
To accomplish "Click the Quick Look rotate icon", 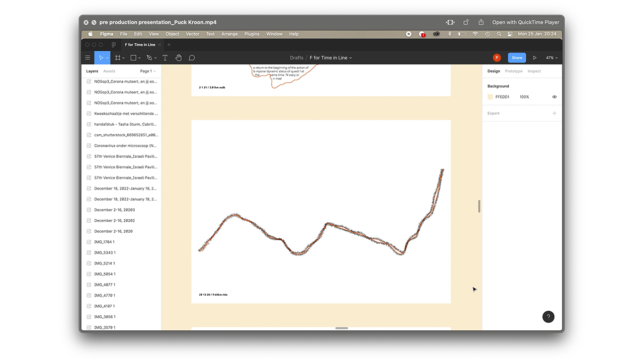I will [x=466, y=22].
